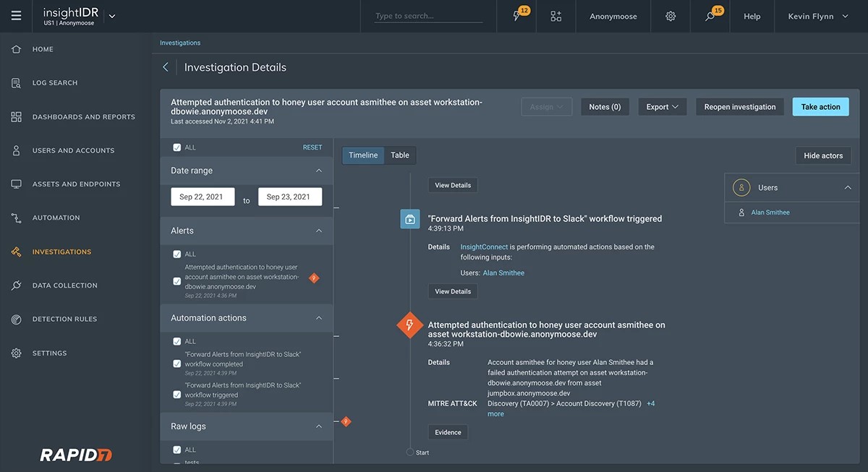The height and width of the screenshot is (472, 868).
Task: Switch to the Table tab
Action: click(x=400, y=155)
